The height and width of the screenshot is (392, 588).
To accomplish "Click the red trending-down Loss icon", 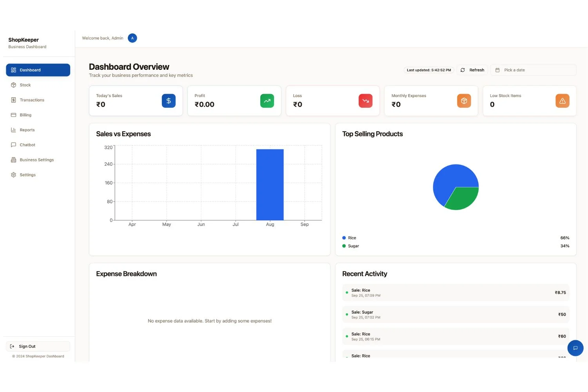I will pos(365,101).
